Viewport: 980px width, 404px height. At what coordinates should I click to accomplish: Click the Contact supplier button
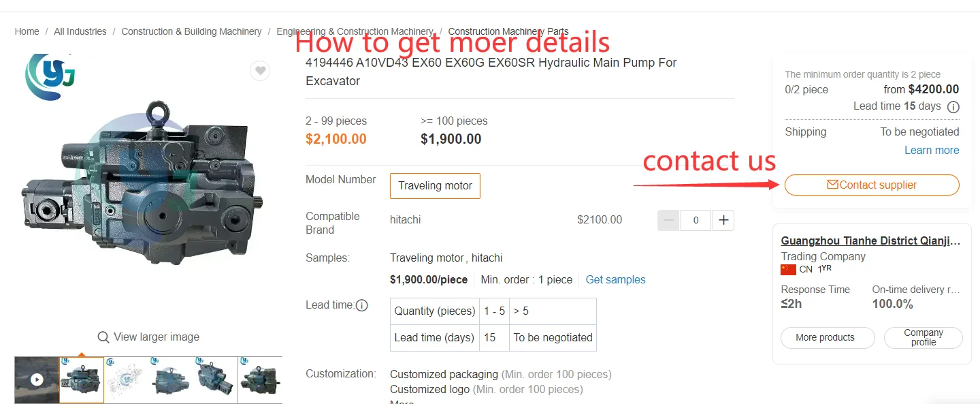(872, 185)
